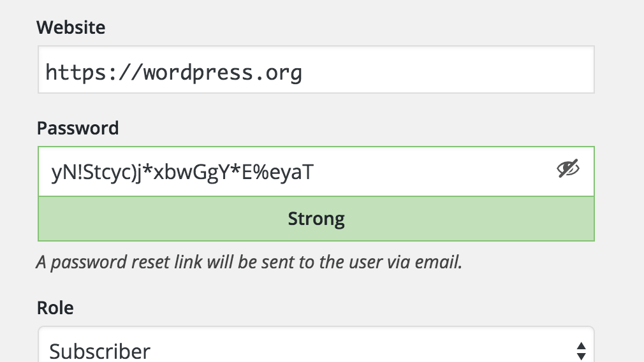The height and width of the screenshot is (362, 644).
Task: Hide the password with the eye icon
Action: 567,169
